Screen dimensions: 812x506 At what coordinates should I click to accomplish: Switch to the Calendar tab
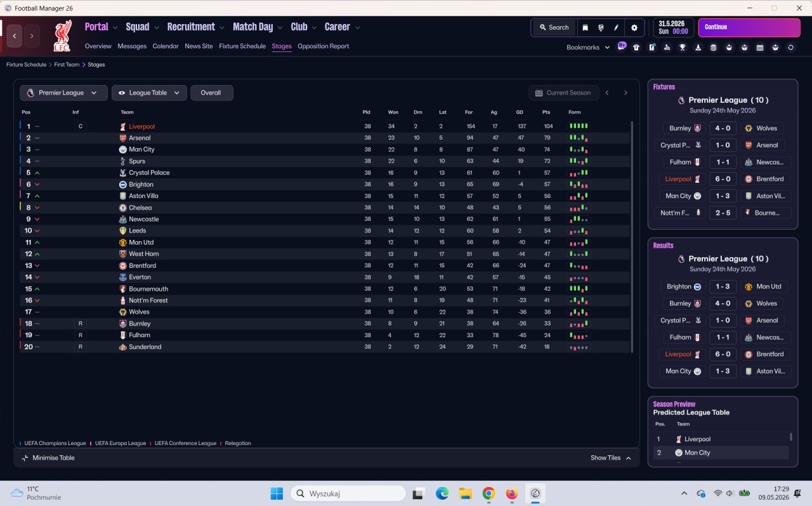166,46
